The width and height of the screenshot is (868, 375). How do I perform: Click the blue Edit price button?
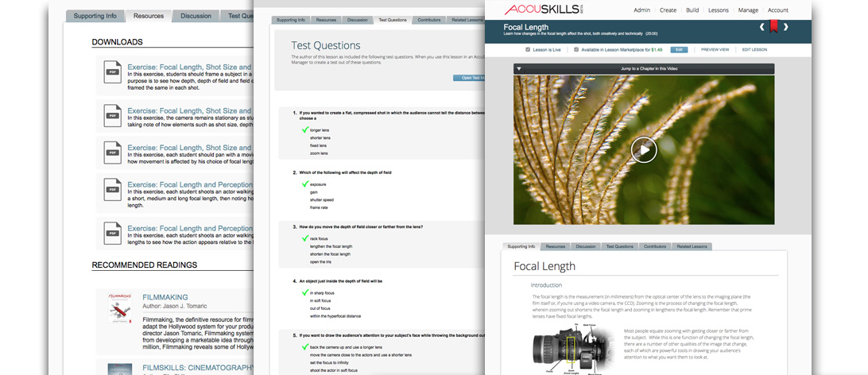[x=679, y=49]
